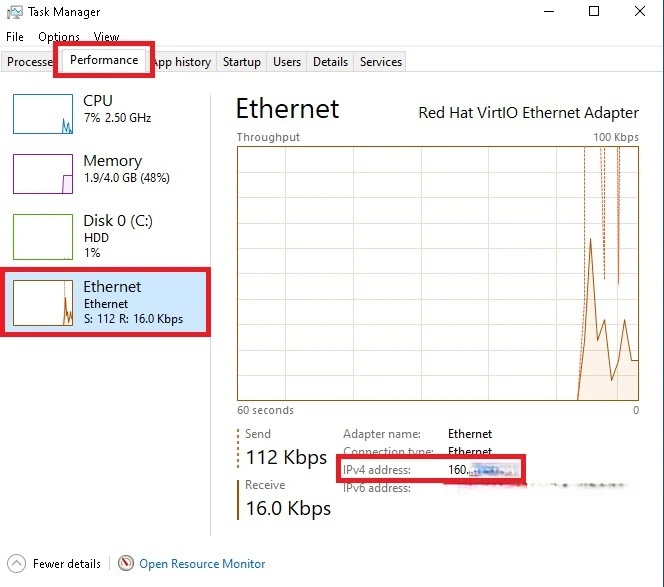The image size is (664, 587).
Task: Click the Disk 0 mini activity graph
Action: pos(43,237)
